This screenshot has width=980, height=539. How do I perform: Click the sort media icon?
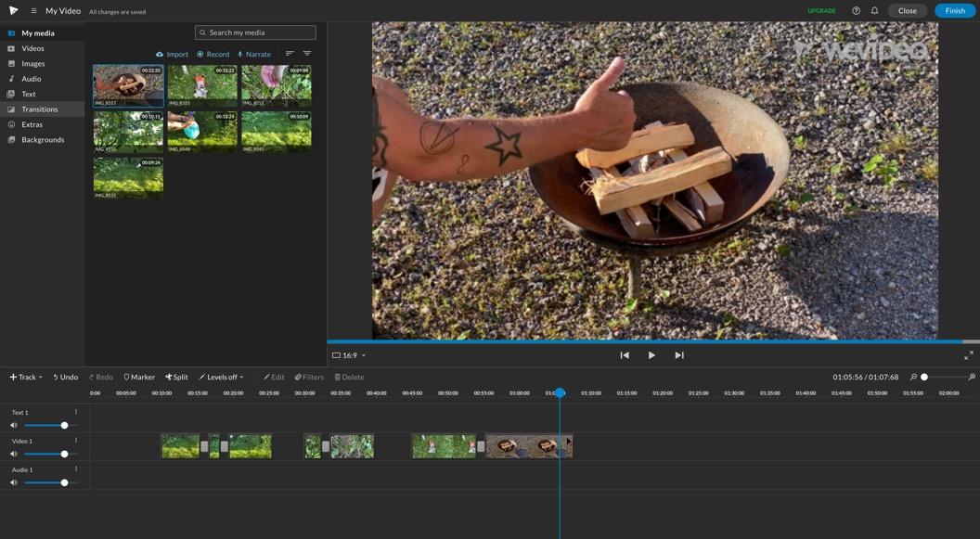pos(290,54)
